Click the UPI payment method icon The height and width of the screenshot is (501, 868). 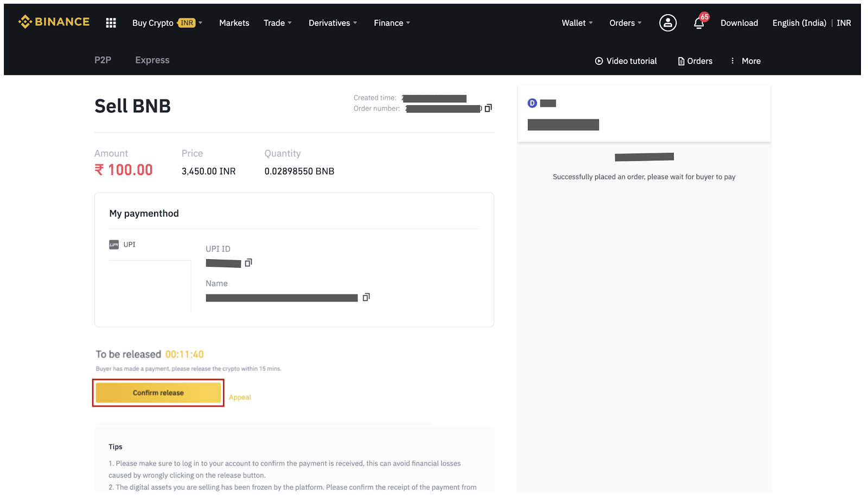[x=114, y=245]
